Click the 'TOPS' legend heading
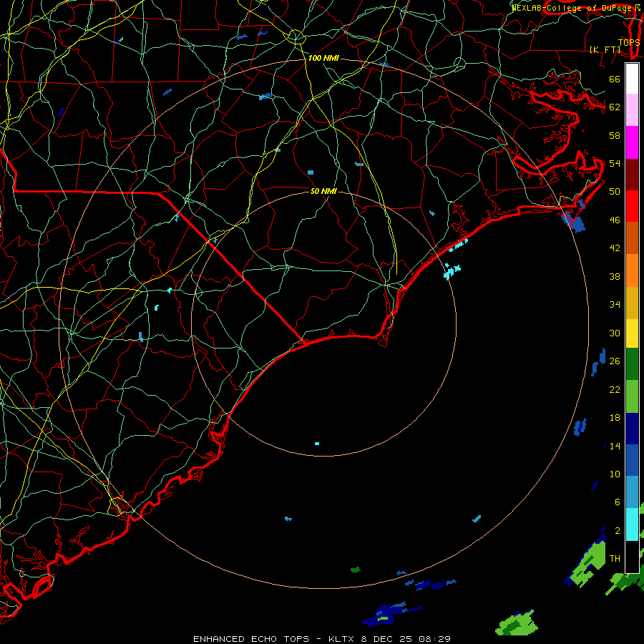 click(x=629, y=42)
